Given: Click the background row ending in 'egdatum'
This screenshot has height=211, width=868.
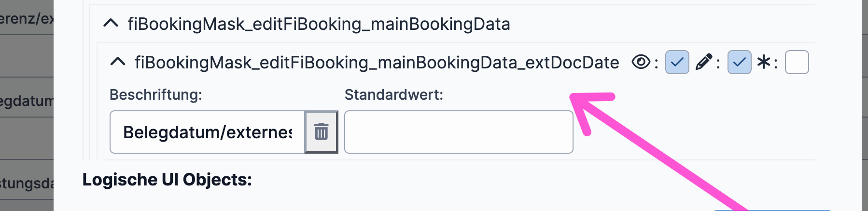Looking at the screenshot, I should click(27, 101).
